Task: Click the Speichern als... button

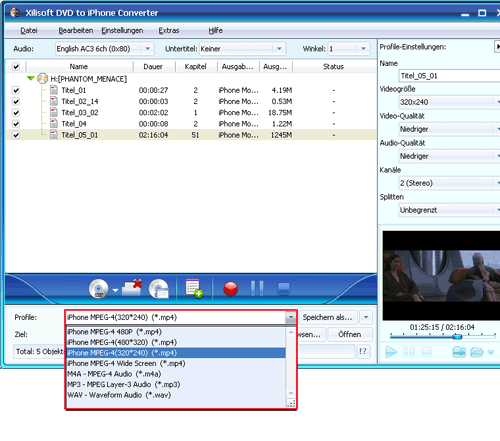Action: (x=328, y=317)
